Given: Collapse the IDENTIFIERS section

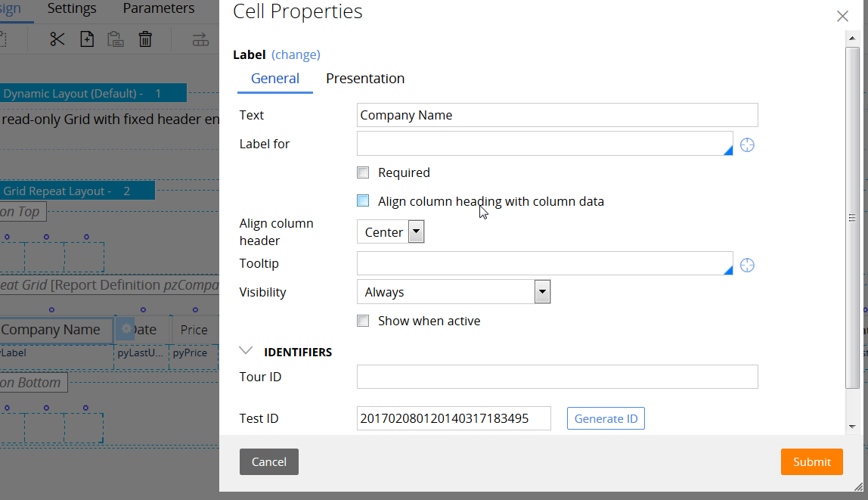Looking at the screenshot, I should click(x=246, y=351).
